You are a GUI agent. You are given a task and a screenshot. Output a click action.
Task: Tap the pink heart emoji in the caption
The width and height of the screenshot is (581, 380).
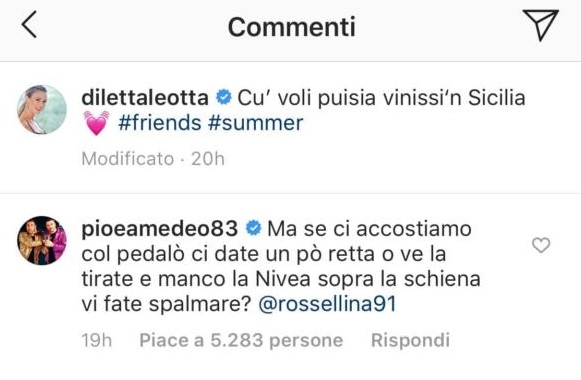(x=96, y=123)
